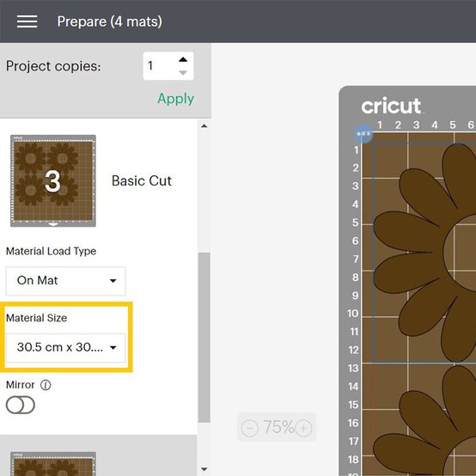Viewport: 476px width, 476px height.
Task: Click the Project copies number field
Action: point(168,66)
